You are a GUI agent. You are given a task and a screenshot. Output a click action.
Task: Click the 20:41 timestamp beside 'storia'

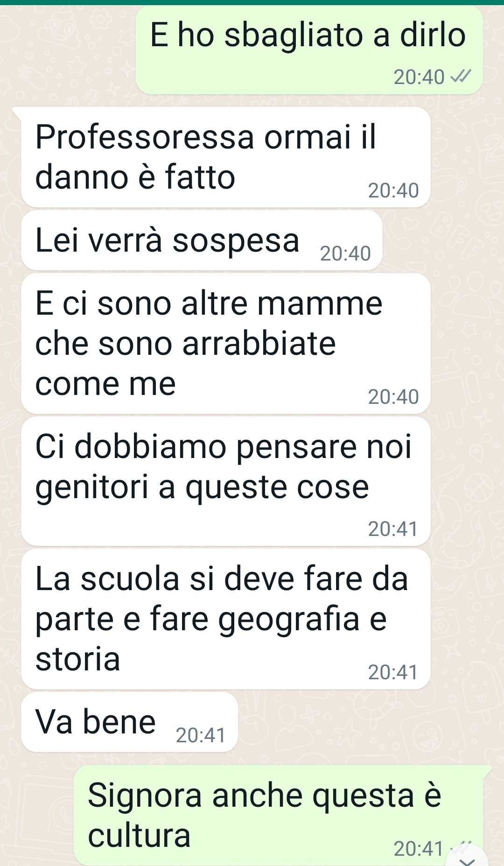tap(393, 672)
